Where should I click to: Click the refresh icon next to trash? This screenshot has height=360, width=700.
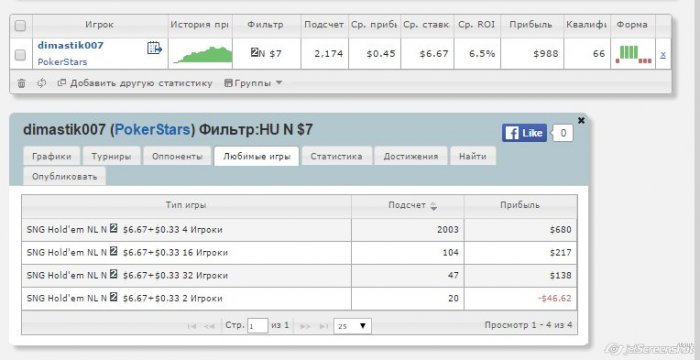[42, 83]
